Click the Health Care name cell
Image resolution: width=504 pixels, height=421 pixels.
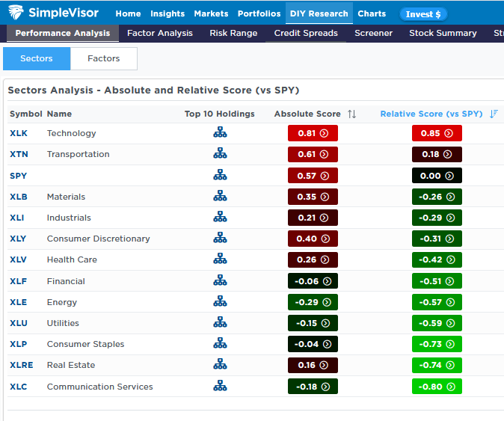tap(72, 259)
